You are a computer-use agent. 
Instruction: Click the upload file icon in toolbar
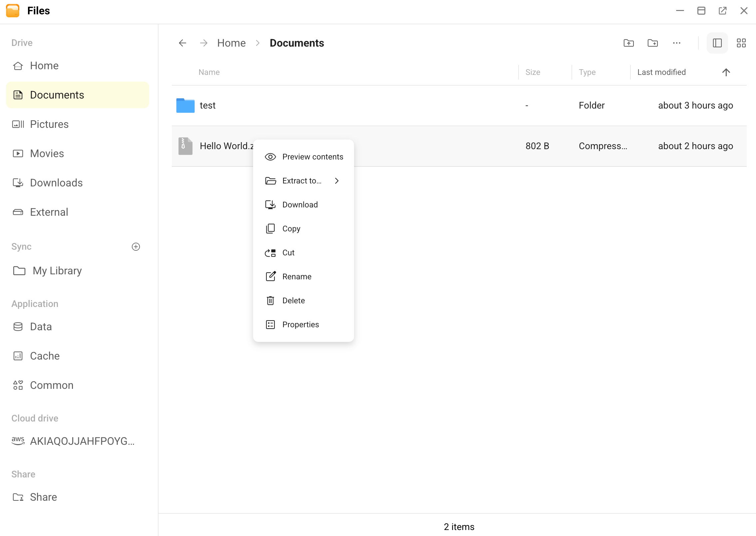click(629, 43)
